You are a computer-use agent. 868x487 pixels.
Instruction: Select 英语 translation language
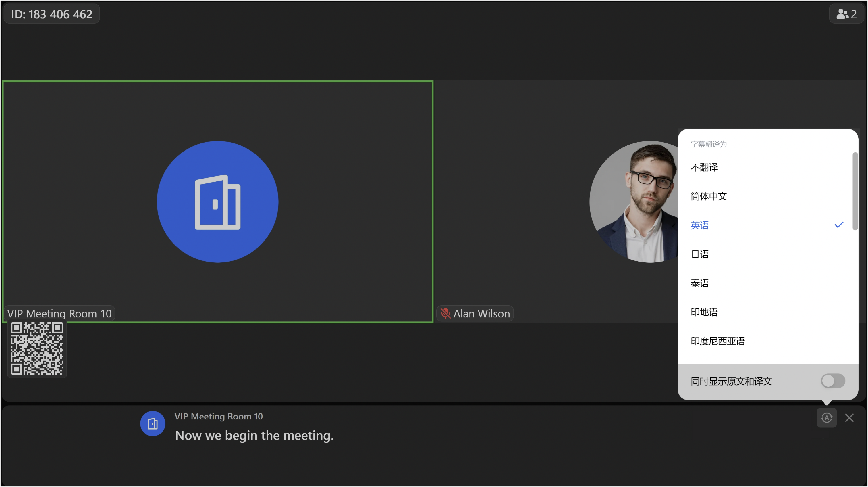pyautogui.click(x=767, y=225)
